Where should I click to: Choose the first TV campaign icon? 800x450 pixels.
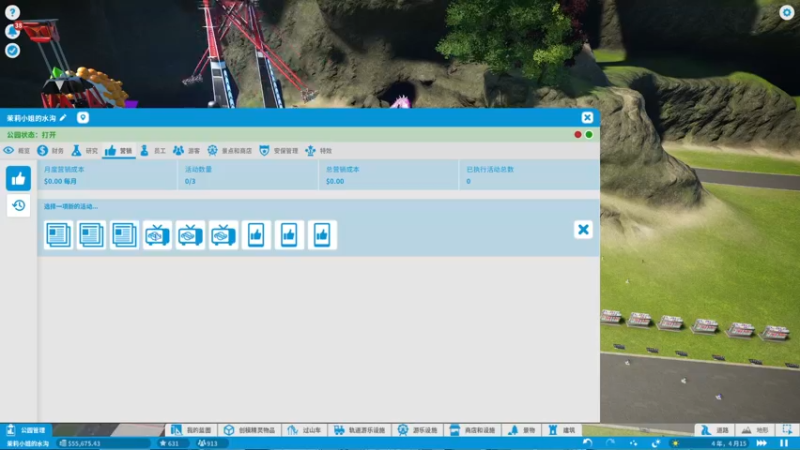pos(157,235)
